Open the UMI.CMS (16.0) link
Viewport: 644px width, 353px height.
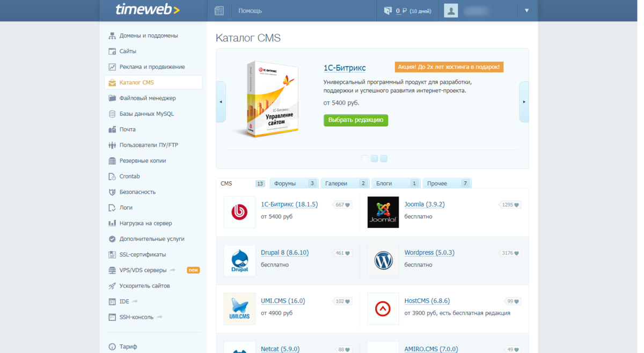283,301
